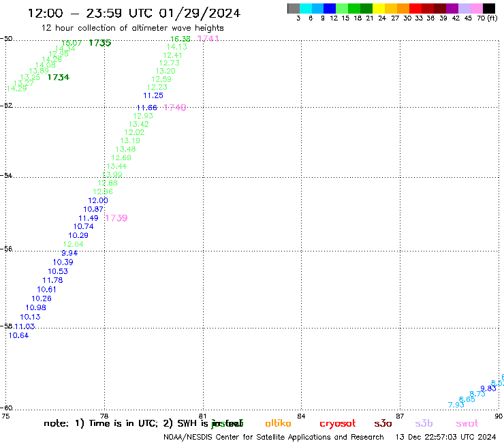504x443 pixels.
Task: Click the blue reading 11.49
Action: [89, 218]
